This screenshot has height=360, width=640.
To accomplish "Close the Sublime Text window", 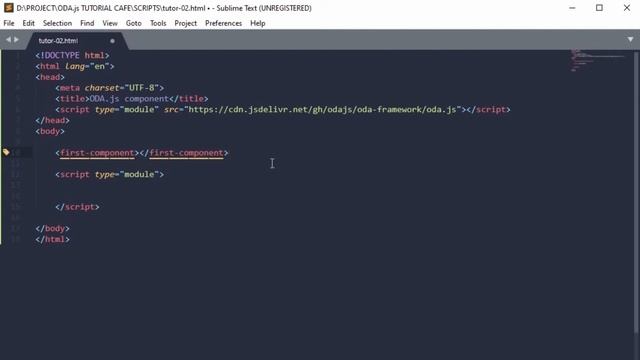I will point(627,8).
